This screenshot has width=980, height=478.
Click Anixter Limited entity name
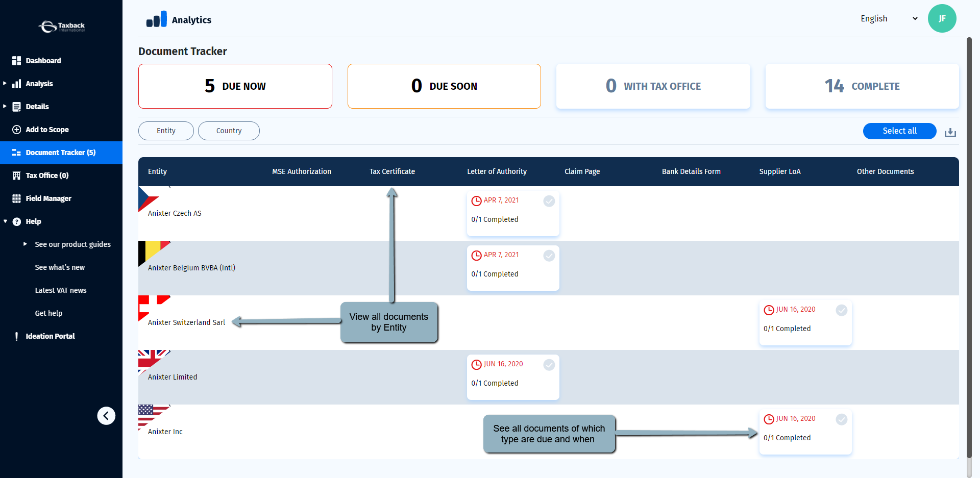pos(173,377)
